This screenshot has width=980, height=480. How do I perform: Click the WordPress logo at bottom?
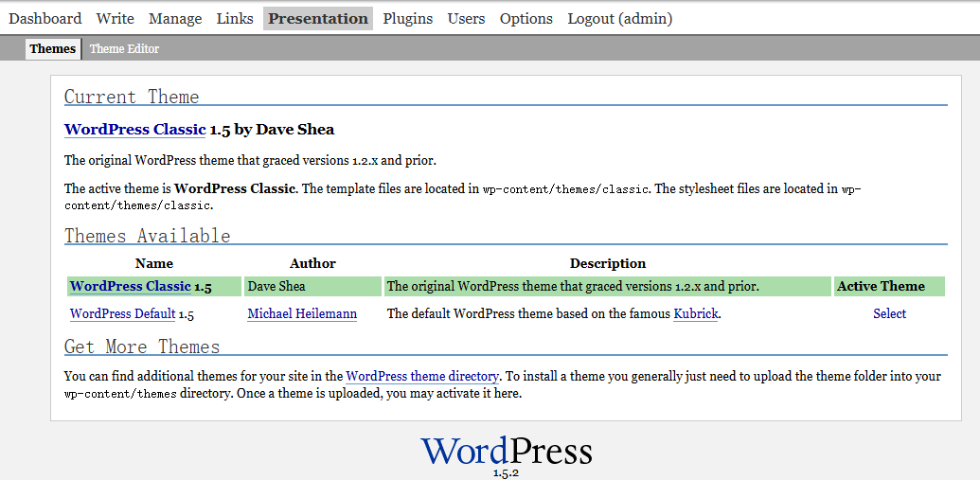click(507, 451)
